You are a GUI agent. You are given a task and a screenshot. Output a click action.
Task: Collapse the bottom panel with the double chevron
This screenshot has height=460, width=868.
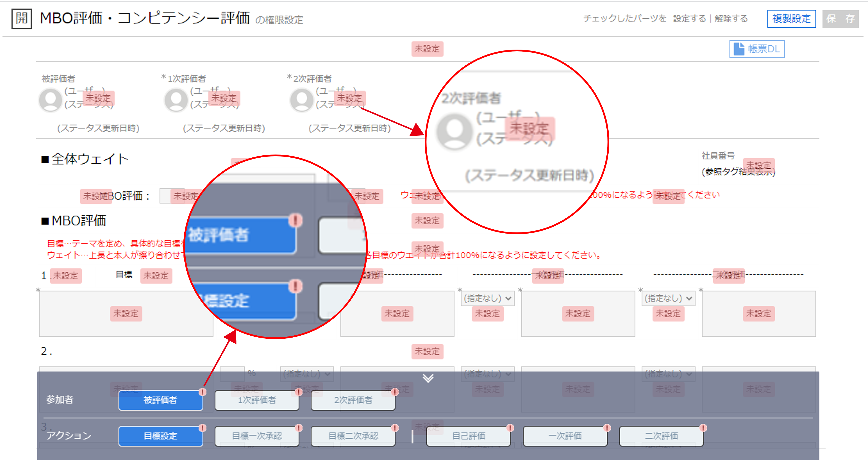tap(428, 378)
